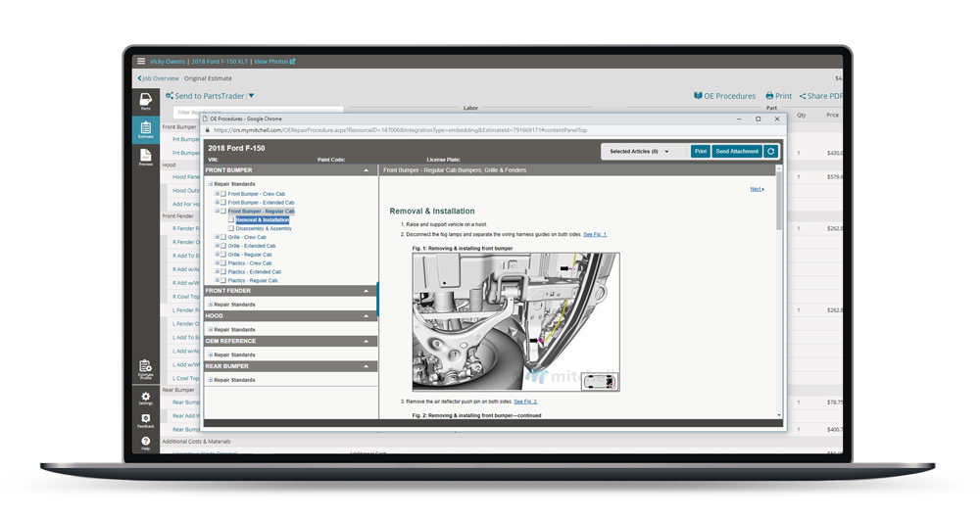The image size is (980, 521).
Task: Expand Repair Standards under Hood
Action: click(x=210, y=330)
